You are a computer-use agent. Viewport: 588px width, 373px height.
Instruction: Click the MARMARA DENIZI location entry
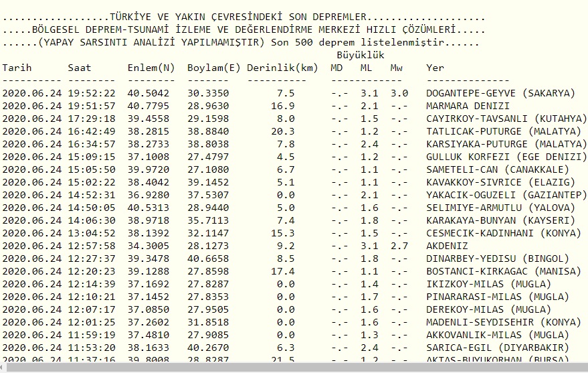[x=468, y=106]
